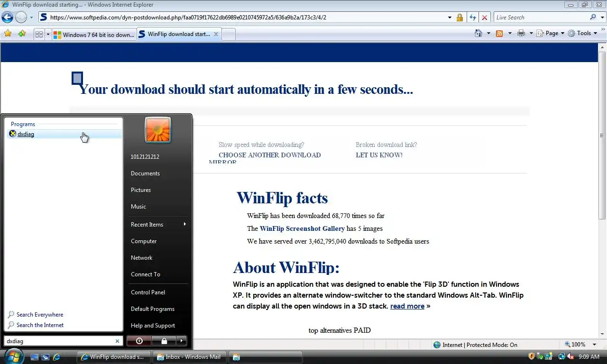Open Help and Support
This screenshot has width=607, height=364.
[153, 325]
